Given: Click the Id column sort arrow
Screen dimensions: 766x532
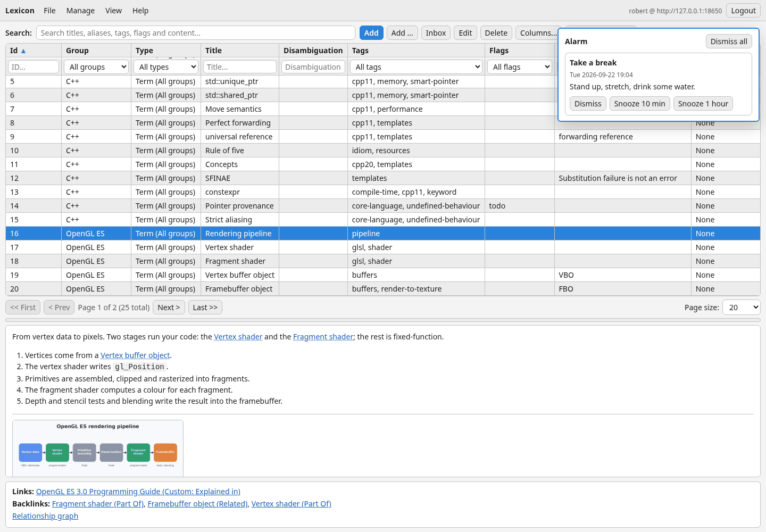Looking at the screenshot, I should (x=23, y=51).
